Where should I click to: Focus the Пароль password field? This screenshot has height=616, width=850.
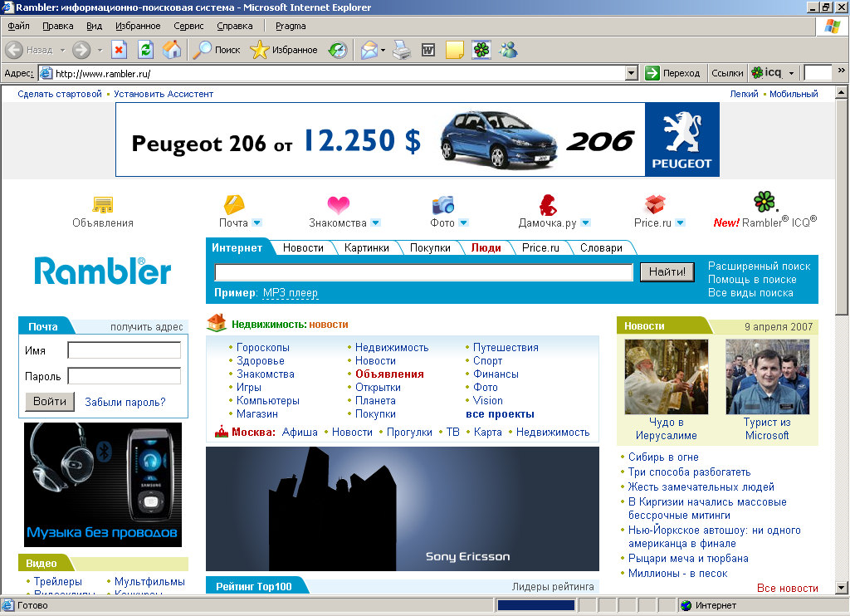[125, 376]
